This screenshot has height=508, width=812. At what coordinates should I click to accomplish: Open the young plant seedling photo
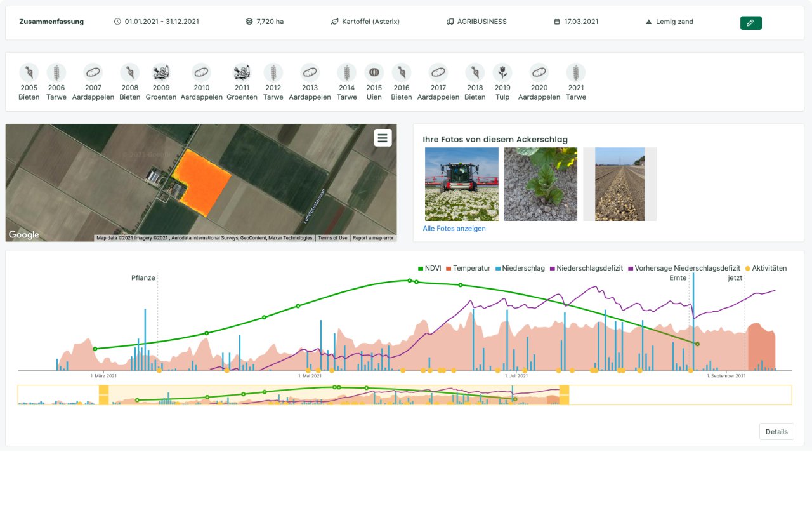(x=540, y=184)
